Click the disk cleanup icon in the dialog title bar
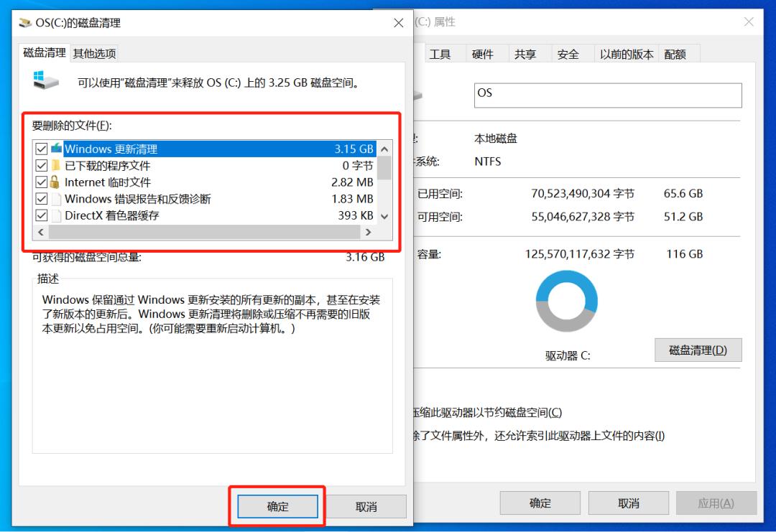776x532 pixels. pos(24,22)
